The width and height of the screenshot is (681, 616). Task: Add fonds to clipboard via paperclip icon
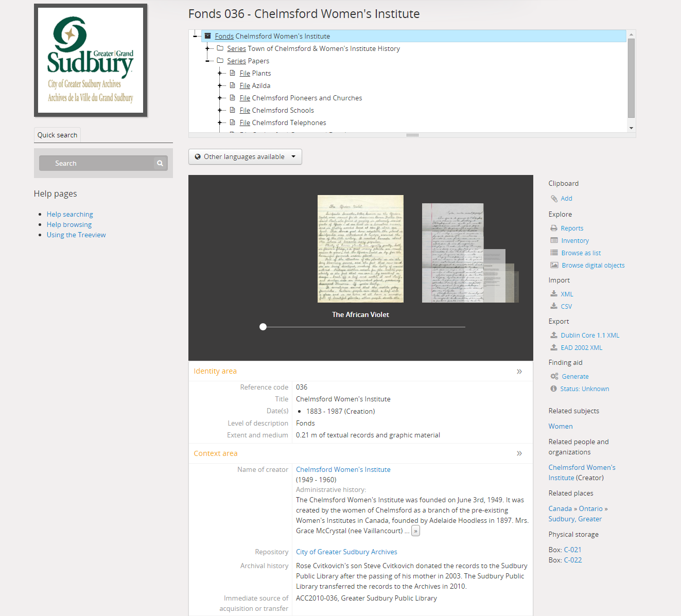(554, 198)
